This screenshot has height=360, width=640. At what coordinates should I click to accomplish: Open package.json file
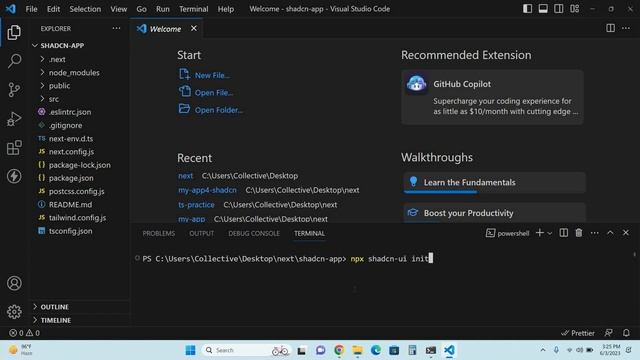point(80,178)
